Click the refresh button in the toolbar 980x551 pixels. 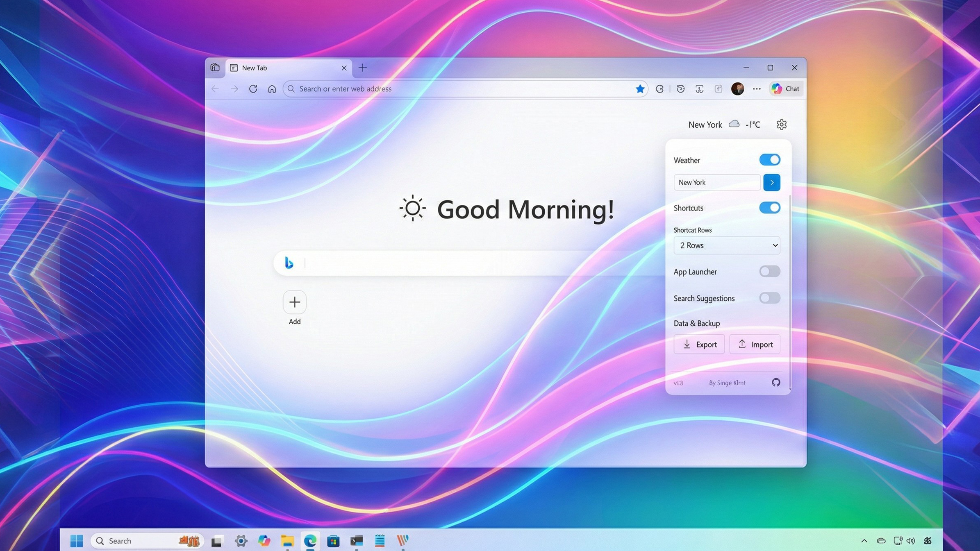point(253,89)
